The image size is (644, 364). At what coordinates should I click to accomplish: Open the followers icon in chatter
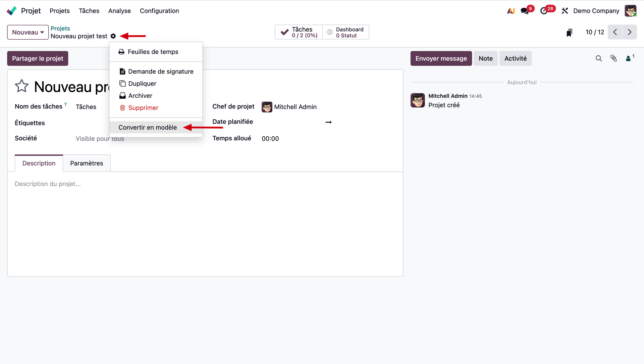(629, 58)
